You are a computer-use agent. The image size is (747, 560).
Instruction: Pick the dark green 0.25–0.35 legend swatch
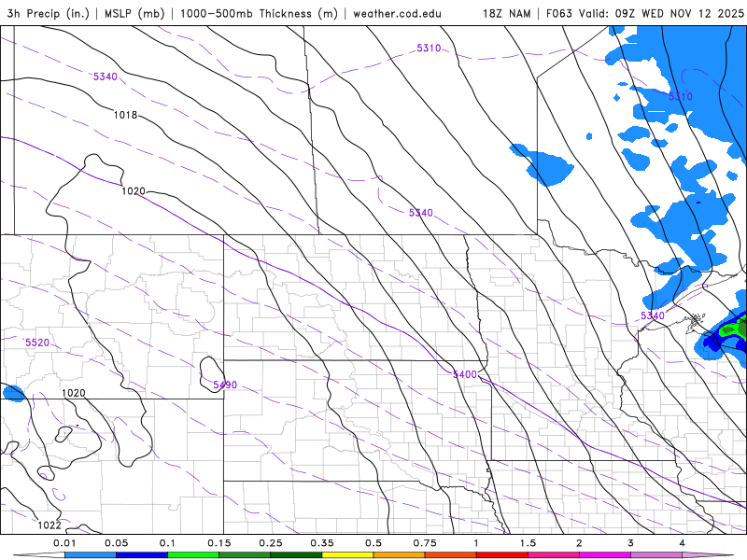pos(296,555)
